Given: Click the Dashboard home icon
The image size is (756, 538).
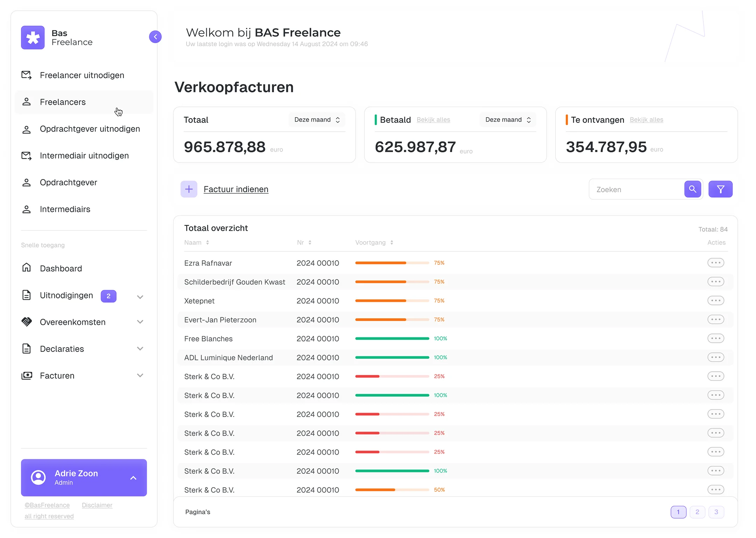Looking at the screenshot, I should point(27,268).
